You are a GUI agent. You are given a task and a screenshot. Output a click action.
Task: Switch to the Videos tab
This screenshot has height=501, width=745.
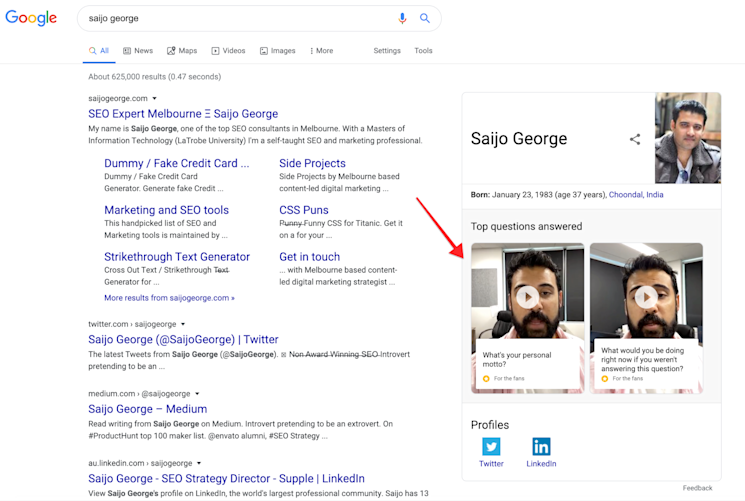click(x=229, y=51)
